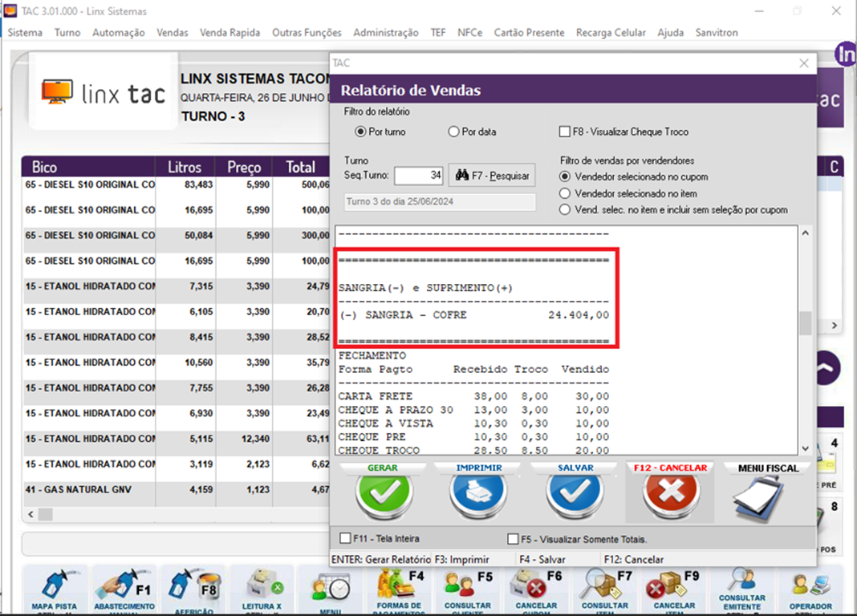Close the Relatório de Vendas dialog
Image resolution: width=857 pixels, height=616 pixels.
coord(804,63)
